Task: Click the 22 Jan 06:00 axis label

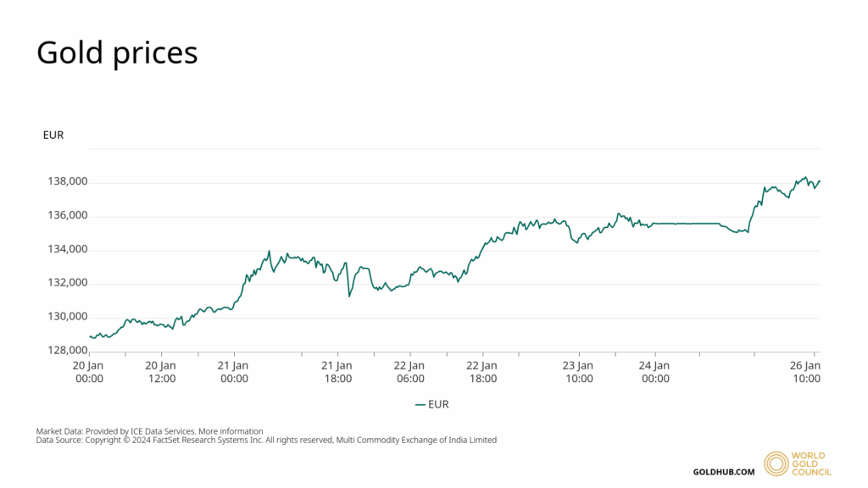Action: pos(410,372)
